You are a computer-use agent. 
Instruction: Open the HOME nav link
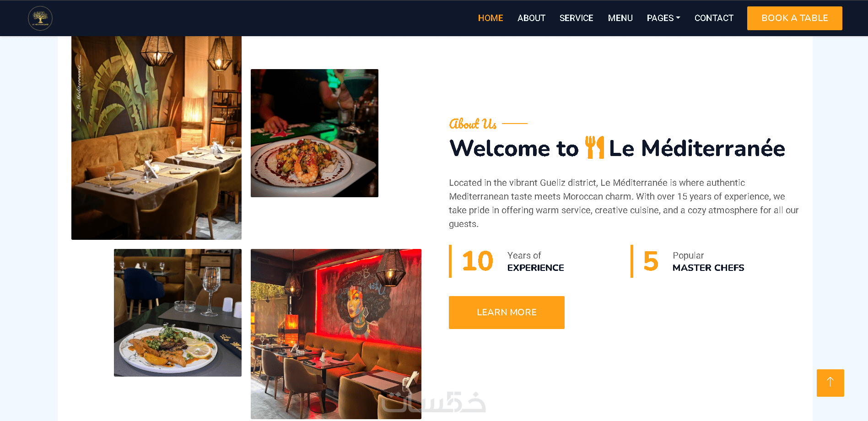pyautogui.click(x=491, y=18)
